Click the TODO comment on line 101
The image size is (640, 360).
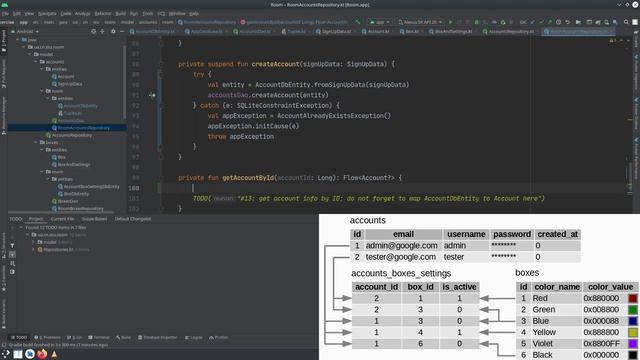click(369, 198)
